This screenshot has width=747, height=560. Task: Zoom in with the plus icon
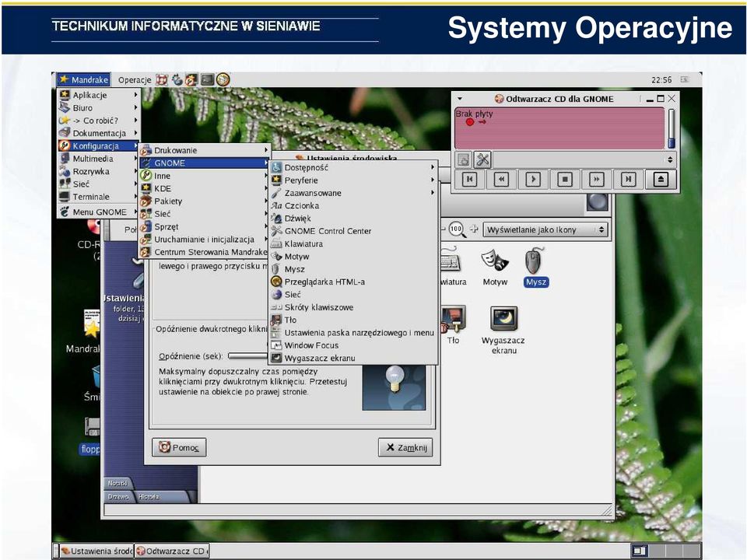click(474, 229)
